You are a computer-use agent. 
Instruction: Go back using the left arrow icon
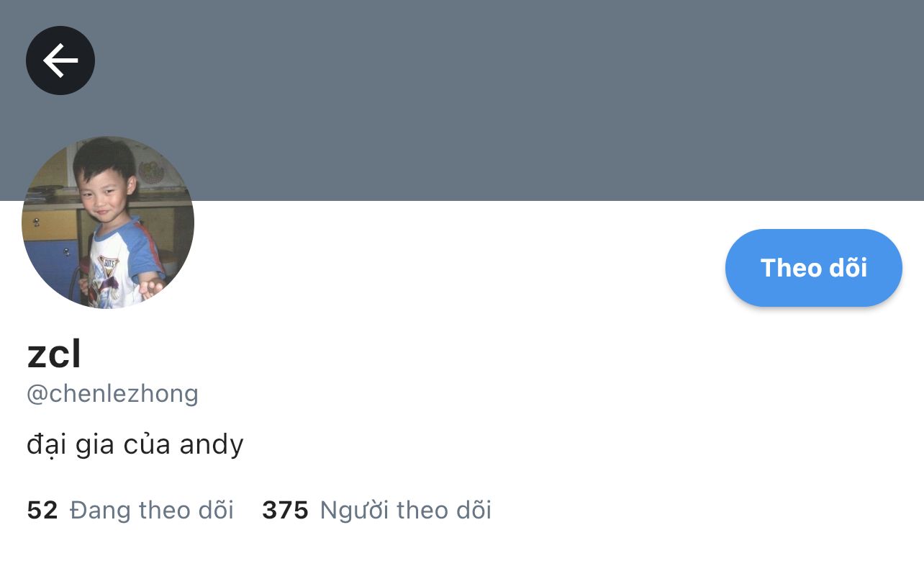[60, 60]
